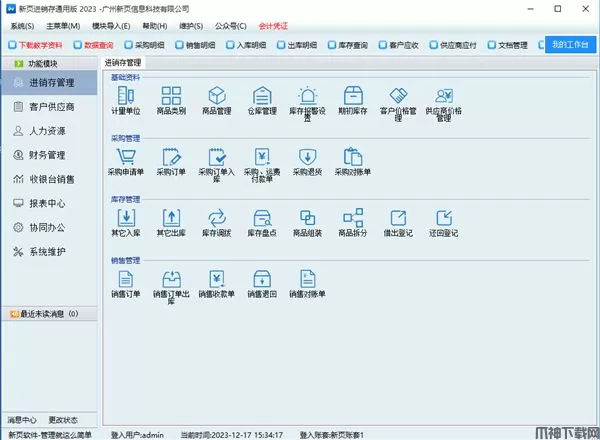Image resolution: width=600 pixels, height=440 pixels.
Task: Open the 还回登记 icon
Action: pyautogui.click(x=444, y=217)
